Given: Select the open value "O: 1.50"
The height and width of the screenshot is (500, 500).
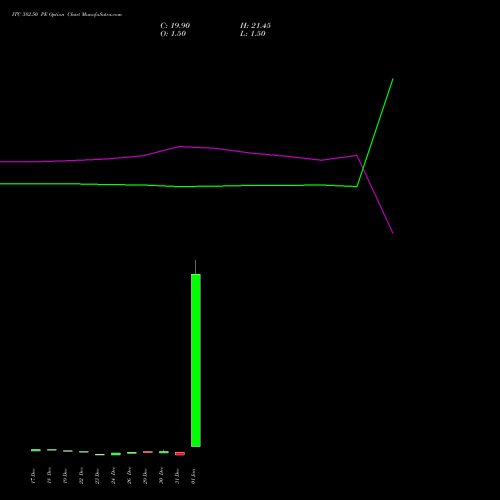Looking at the screenshot, I should [173, 34].
